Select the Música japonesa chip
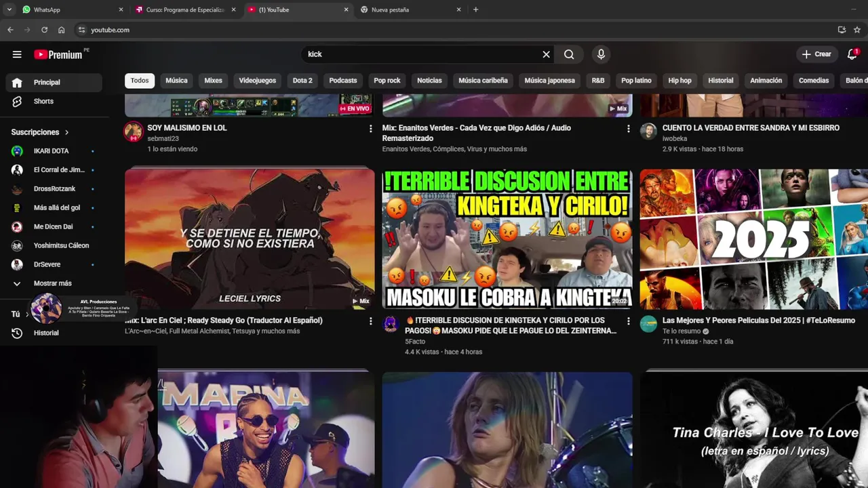The height and width of the screenshot is (488, 868). click(x=549, y=81)
